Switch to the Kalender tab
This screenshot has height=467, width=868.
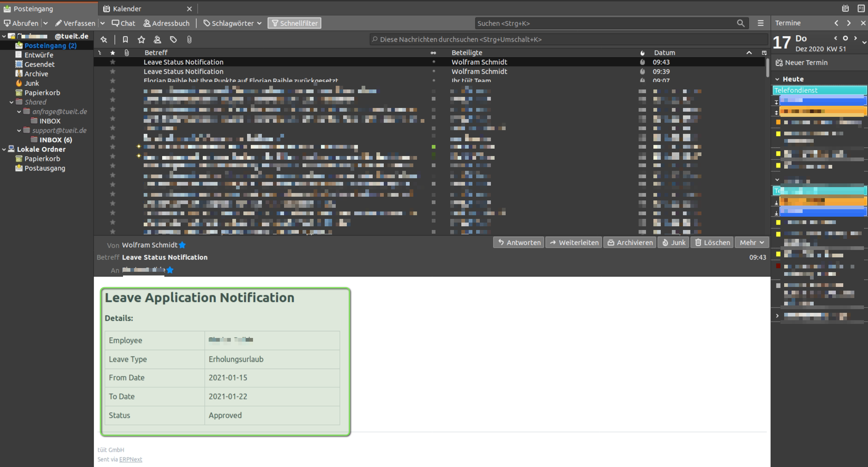click(x=148, y=9)
